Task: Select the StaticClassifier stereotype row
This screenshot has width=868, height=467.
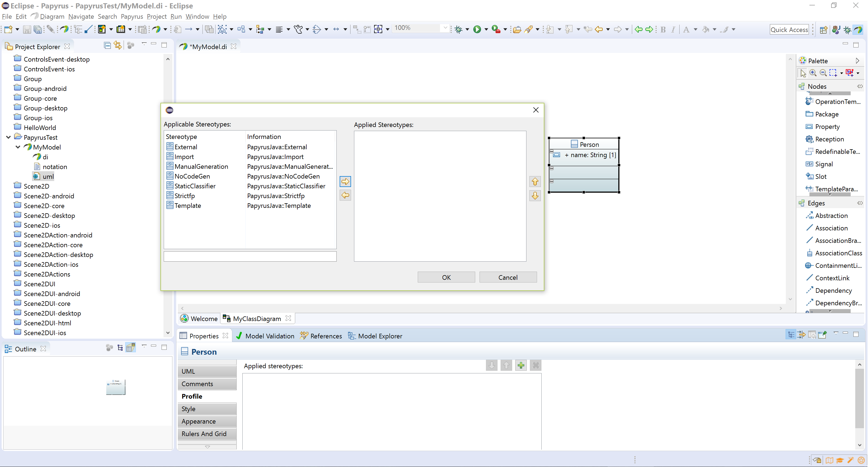Action: [250, 186]
